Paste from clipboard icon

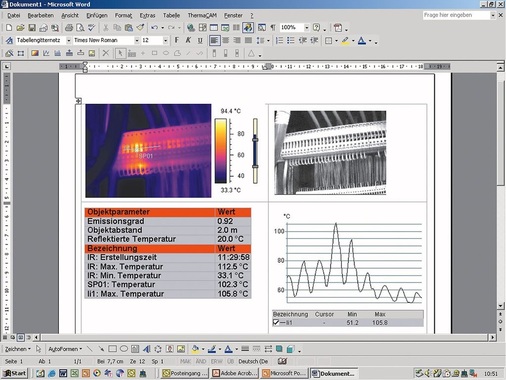[x=128, y=28]
